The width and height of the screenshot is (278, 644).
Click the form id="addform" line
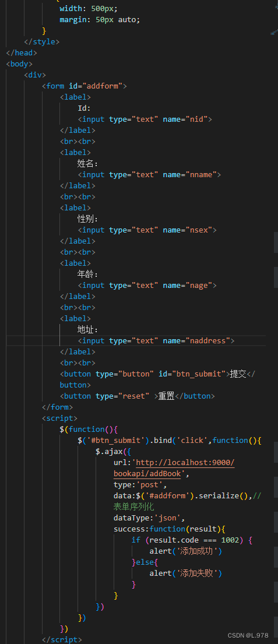(85, 86)
